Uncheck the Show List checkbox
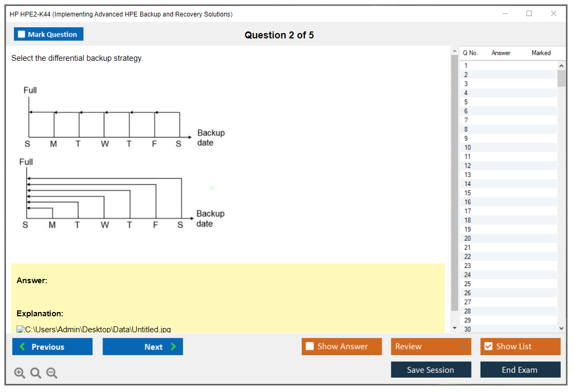 tap(488, 347)
